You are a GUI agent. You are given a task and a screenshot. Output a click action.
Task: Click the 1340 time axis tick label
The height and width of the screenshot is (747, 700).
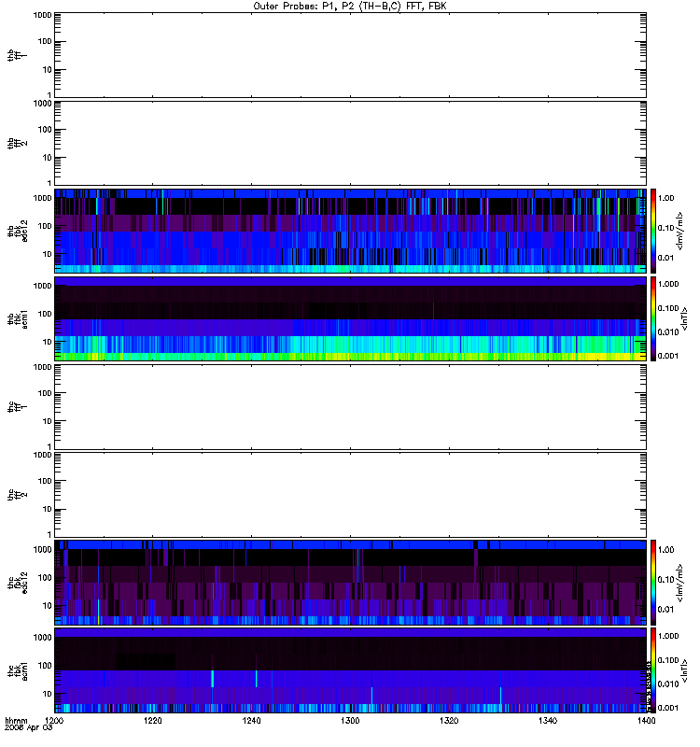click(x=548, y=721)
